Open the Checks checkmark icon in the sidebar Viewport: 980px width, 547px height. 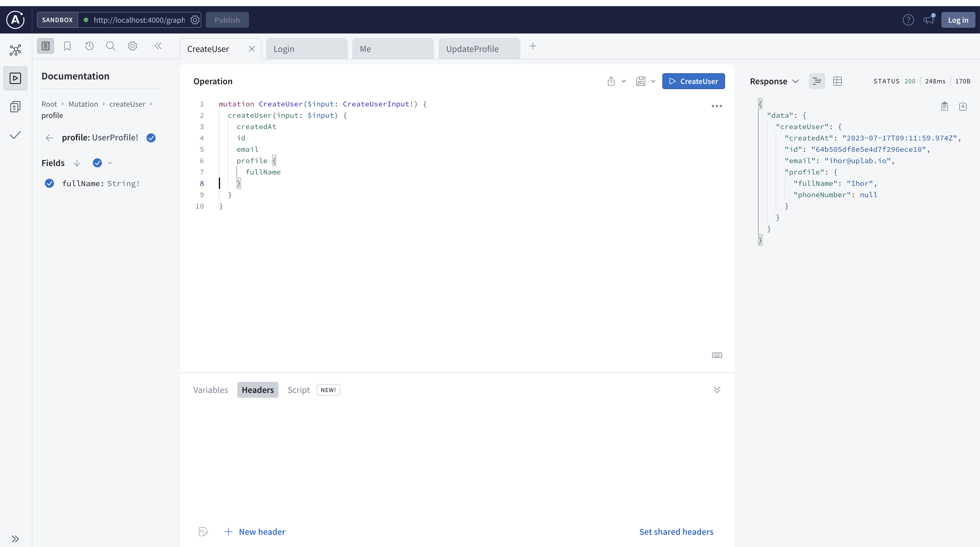click(15, 135)
